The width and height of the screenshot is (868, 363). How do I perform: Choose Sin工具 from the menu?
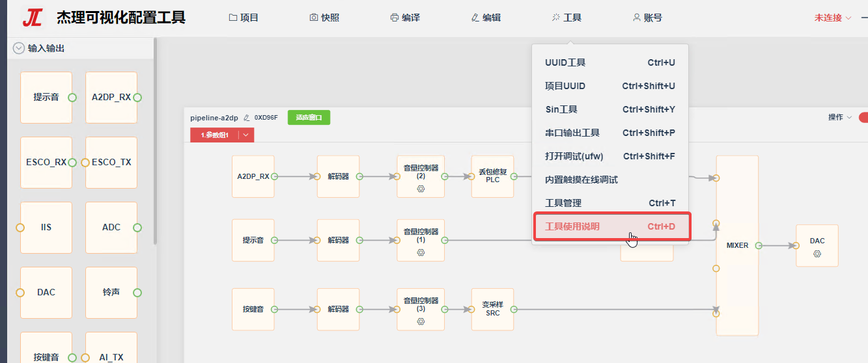610,110
